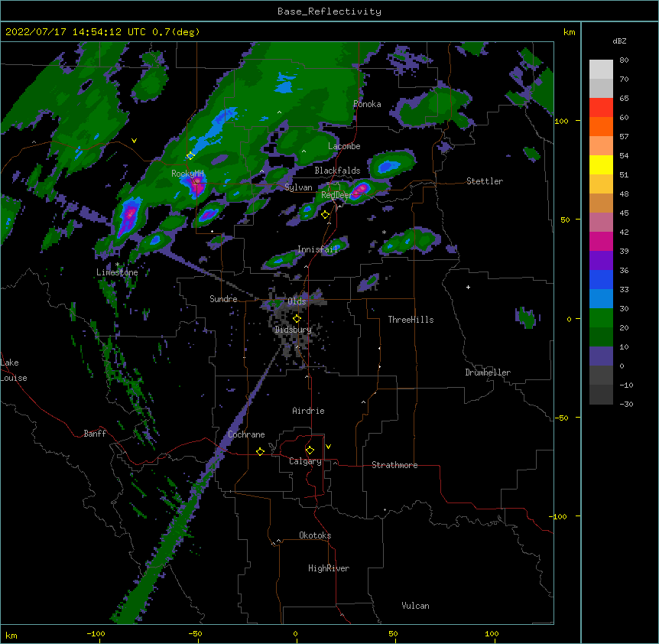
Task: Click the yellow diamond marker above Calgary
Action: click(x=310, y=450)
